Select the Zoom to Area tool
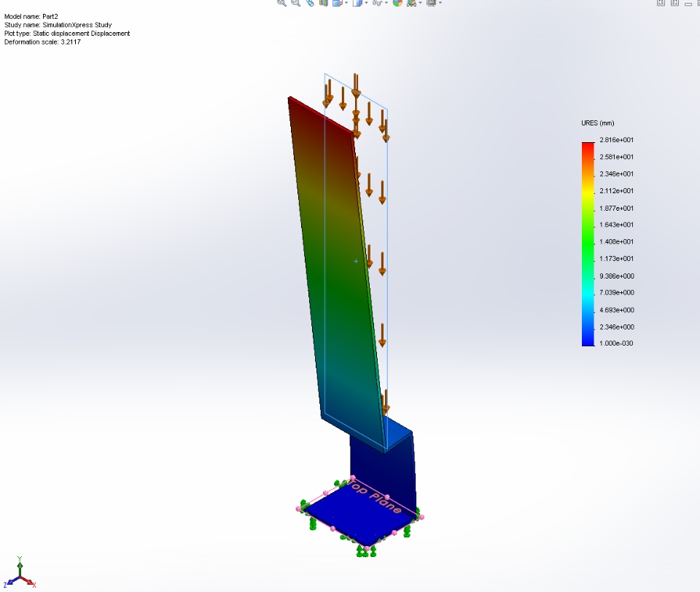Screen dimensions: 700x592 tap(295, 2)
